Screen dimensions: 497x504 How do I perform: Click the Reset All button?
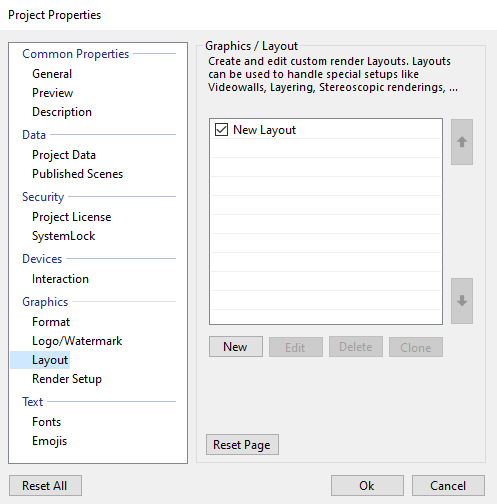[x=45, y=486]
